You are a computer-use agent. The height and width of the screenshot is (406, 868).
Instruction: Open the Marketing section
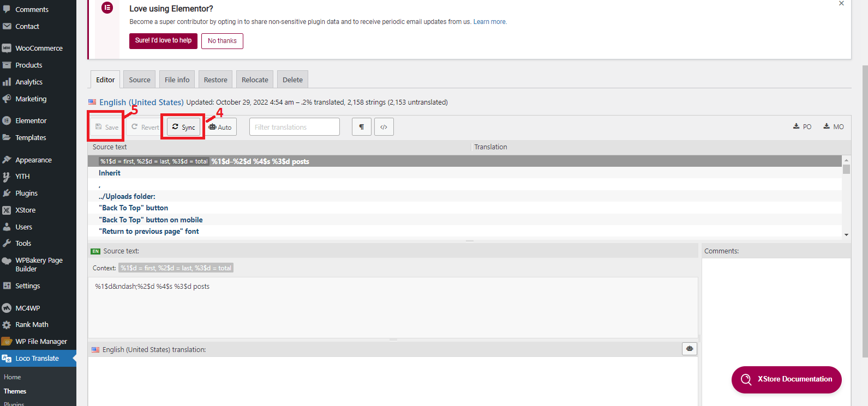click(31, 99)
